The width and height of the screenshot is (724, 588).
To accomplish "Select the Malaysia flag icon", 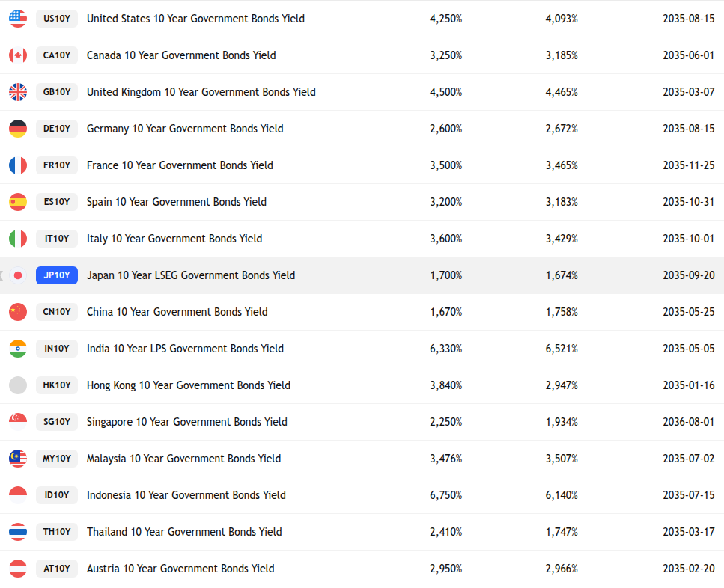I will click(18, 459).
